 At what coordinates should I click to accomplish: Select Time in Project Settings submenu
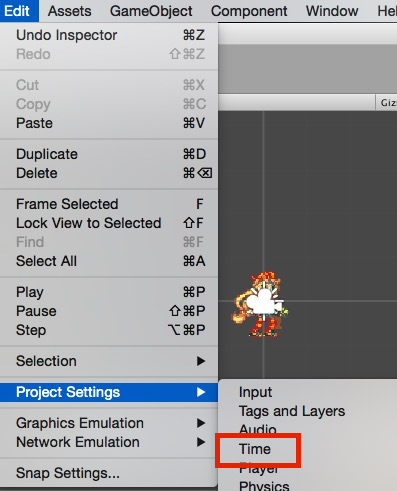(255, 449)
